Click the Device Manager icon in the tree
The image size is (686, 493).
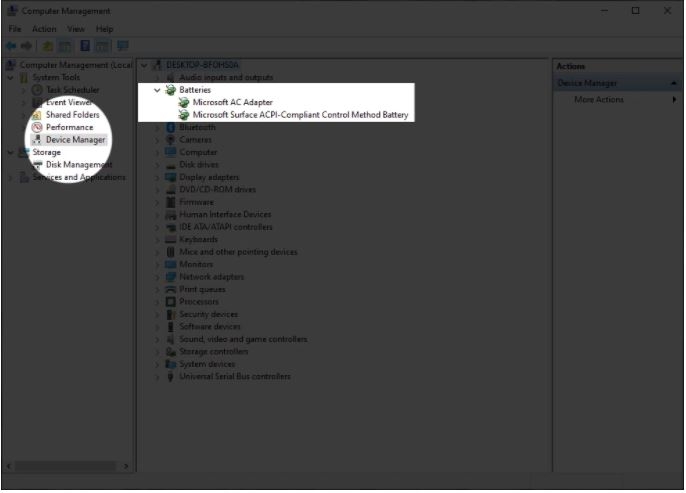37,140
